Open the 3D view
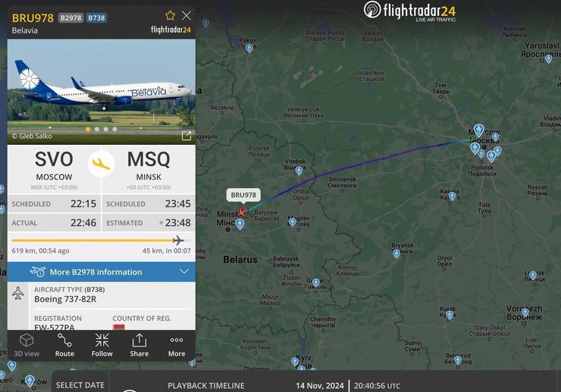The height and width of the screenshot is (392, 561). [27, 345]
